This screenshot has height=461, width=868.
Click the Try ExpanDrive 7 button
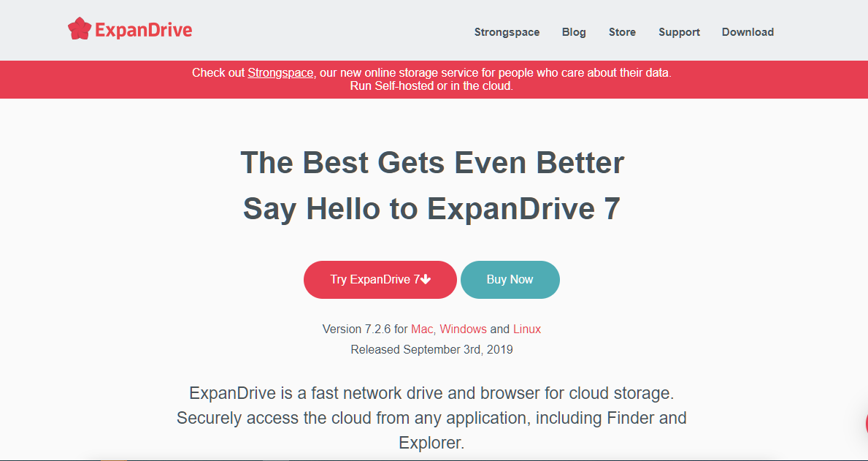(380, 280)
